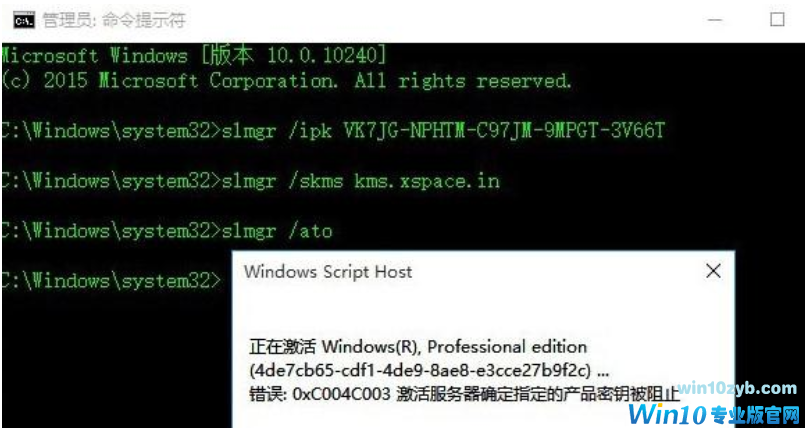The height and width of the screenshot is (428, 805).
Task: Click the 管理员: 命令提示符 title bar text
Action: pyautogui.click(x=114, y=21)
